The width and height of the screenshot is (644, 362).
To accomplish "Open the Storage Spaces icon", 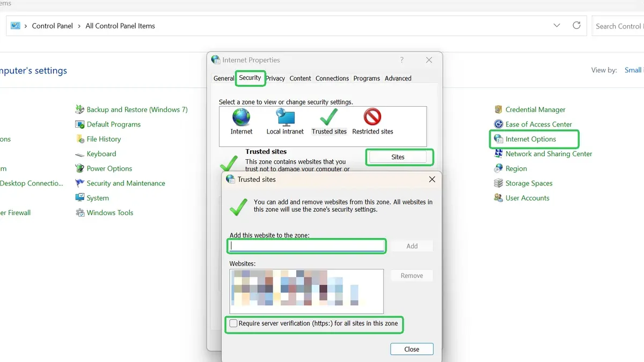I will click(x=498, y=183).
